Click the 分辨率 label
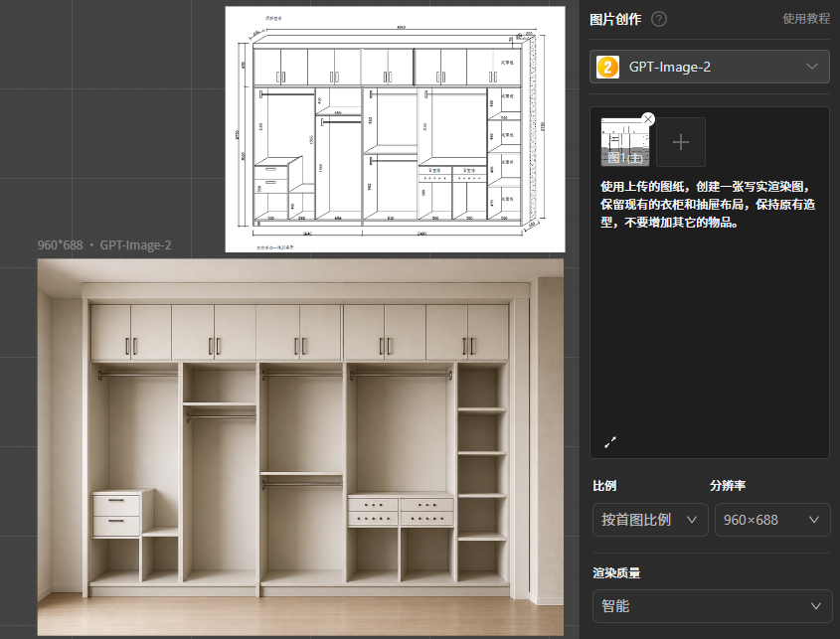This screenshot has height=639, width=840. point(728,486)
